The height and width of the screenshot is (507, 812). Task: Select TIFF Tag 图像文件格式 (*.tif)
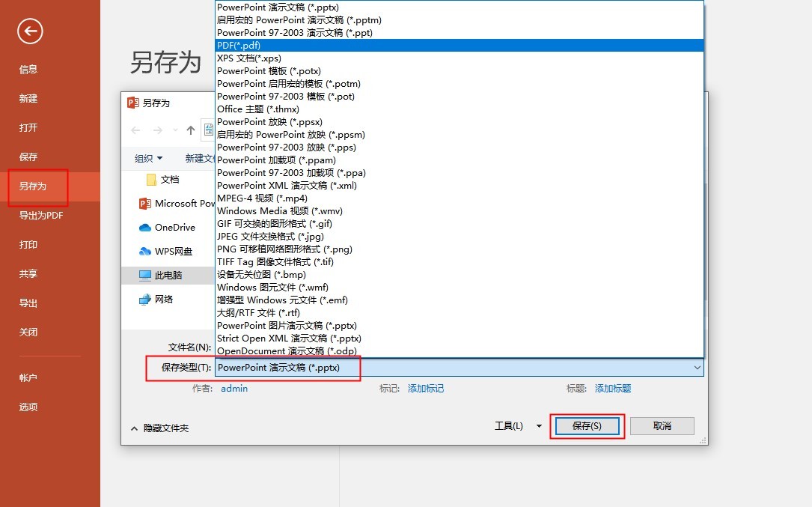click(460, 262)
